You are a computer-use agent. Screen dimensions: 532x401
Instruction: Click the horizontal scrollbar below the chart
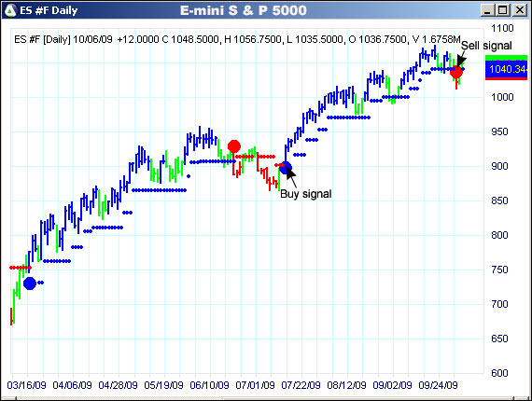(266, 398)
